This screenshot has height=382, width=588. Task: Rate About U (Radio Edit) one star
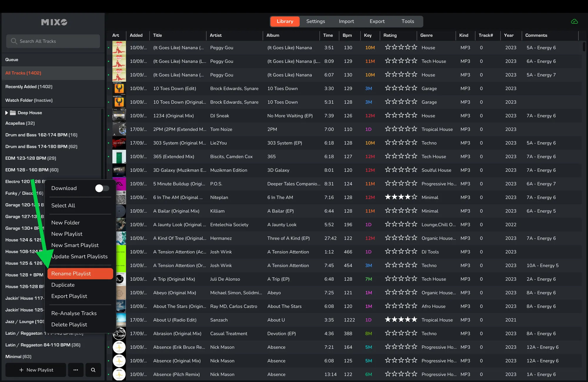pos(388,320)
